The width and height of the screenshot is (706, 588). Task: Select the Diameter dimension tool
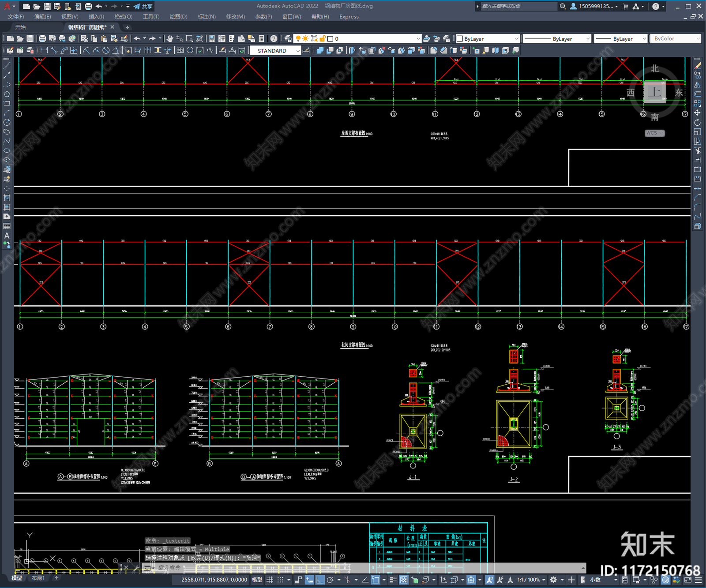click(x=106, y=50)
